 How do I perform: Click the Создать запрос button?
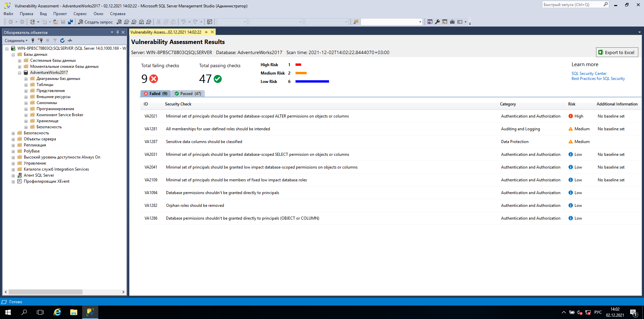(96, 22)
